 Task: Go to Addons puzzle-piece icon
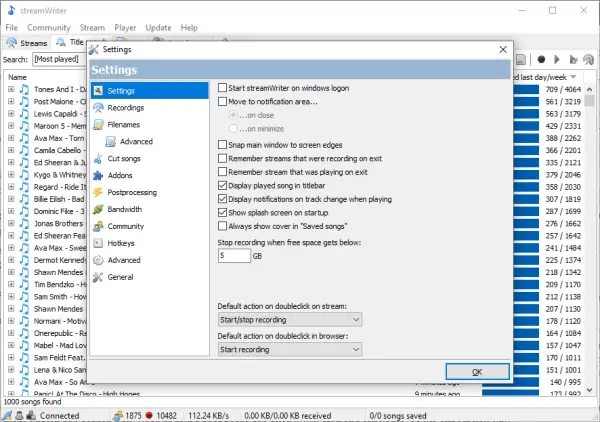tap(98, 175)
